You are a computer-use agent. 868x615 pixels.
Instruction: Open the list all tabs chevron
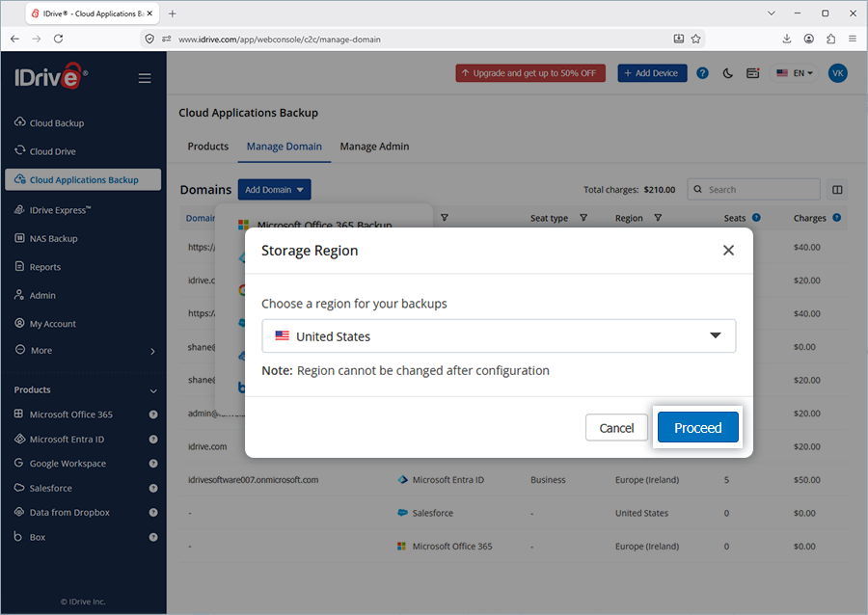pos(772,13)
